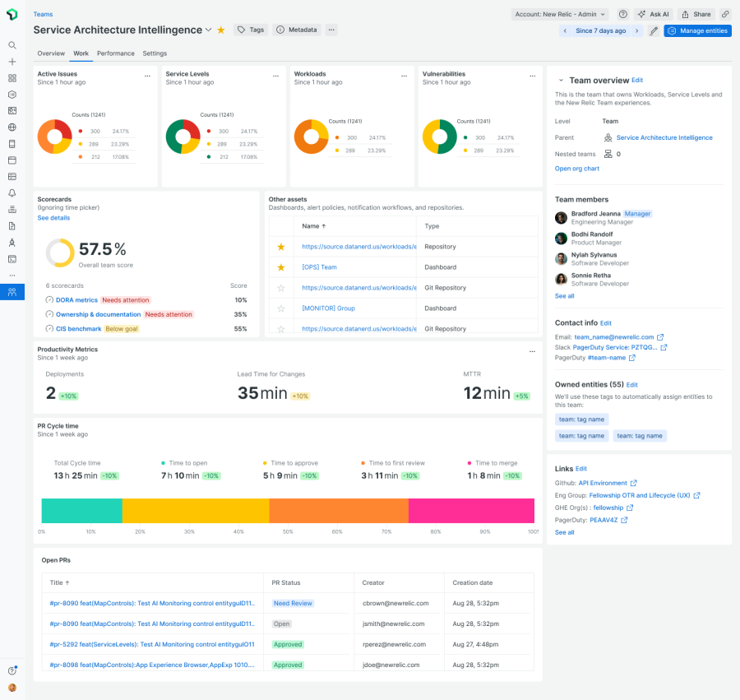Step time range forward with right chevron

[637, 30]
